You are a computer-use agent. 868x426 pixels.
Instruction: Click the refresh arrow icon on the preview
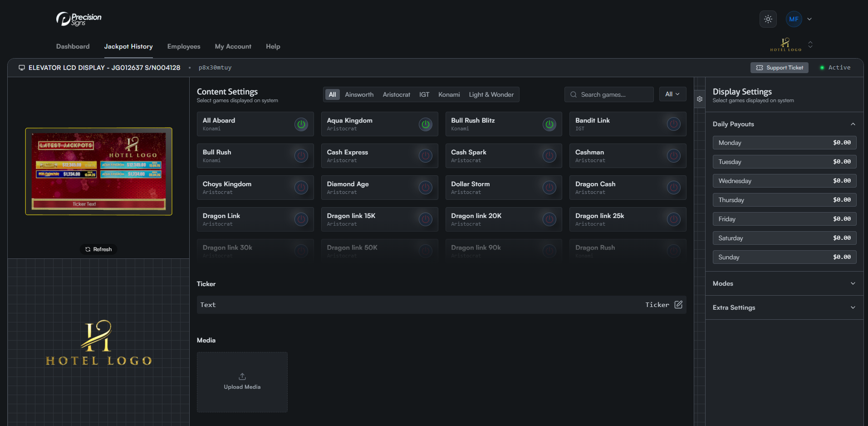point(88,249)
